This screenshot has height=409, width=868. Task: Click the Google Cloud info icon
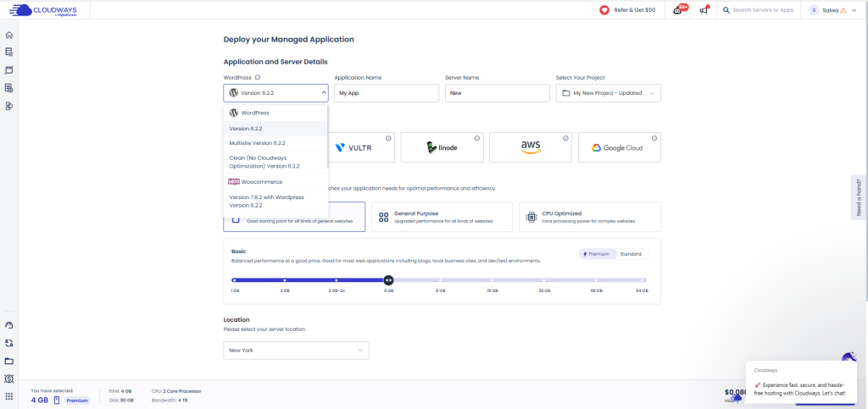654,138
